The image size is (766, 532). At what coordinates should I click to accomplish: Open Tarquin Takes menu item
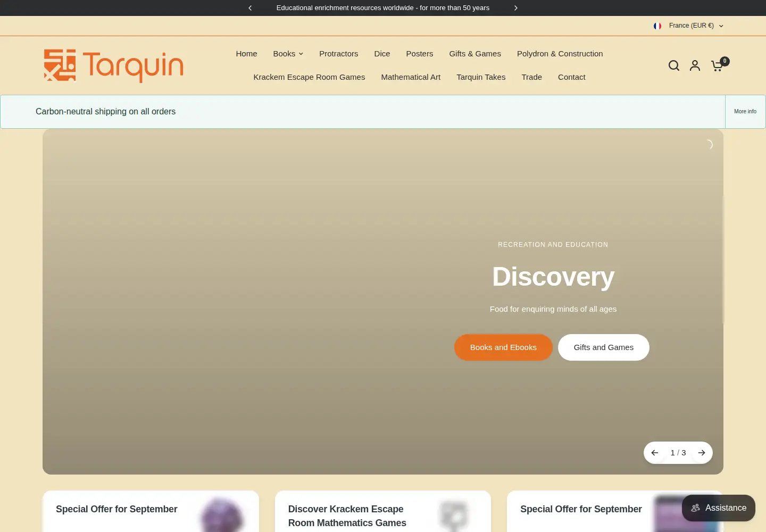click(481, 77)
